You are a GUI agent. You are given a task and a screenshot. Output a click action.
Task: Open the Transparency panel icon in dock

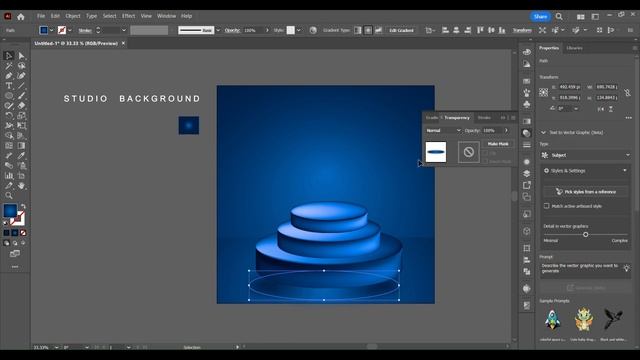click(x=527, y=133)
